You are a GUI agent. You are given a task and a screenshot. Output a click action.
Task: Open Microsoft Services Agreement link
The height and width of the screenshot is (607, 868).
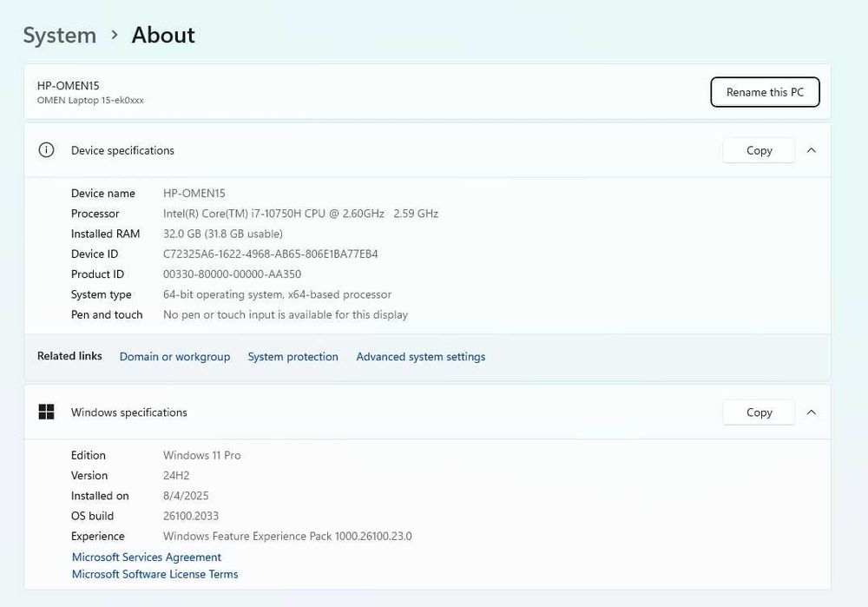click(147, 558)
